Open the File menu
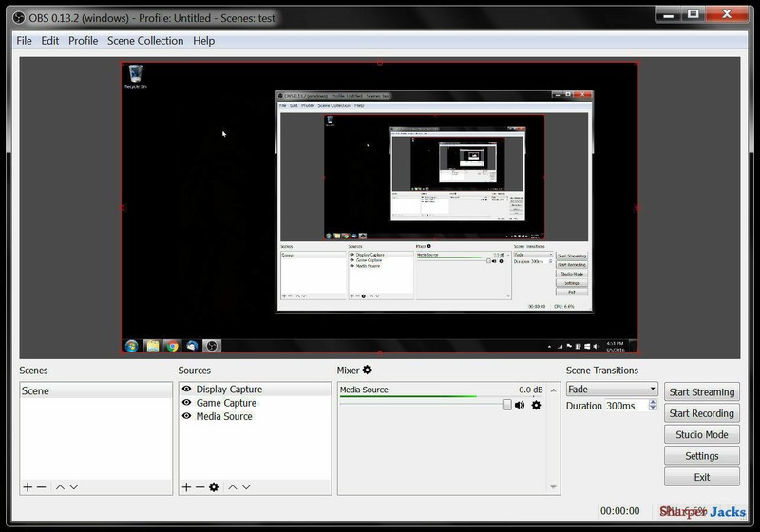Screen dimensions: 760x532 (25, 41)
